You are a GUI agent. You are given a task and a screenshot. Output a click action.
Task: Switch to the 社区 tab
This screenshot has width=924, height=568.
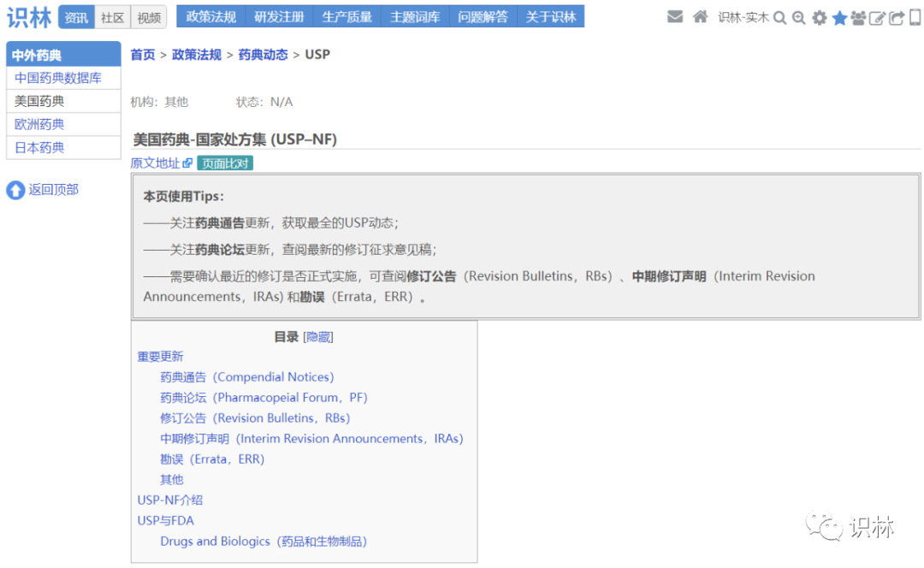(112, 17)
